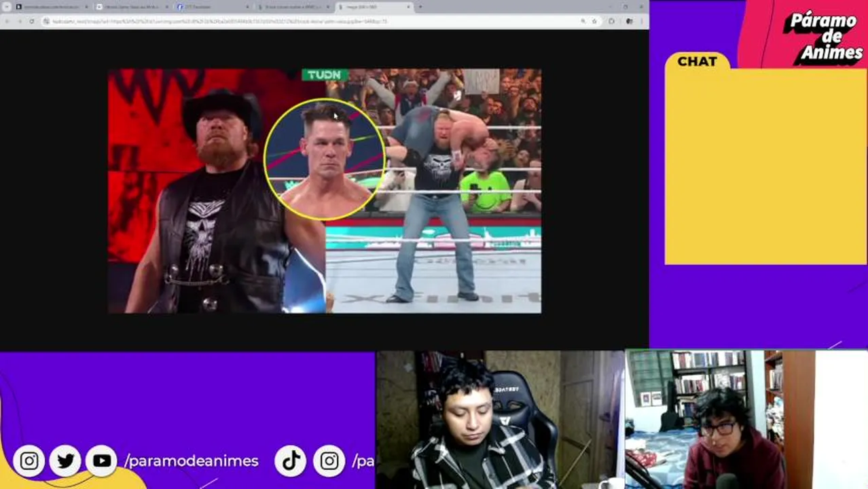
Task: Click the TUDN logo on the image
Action: point(325,75)
